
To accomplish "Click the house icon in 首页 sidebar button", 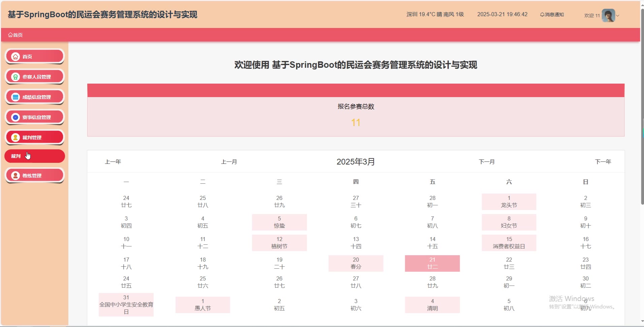I will tap(15, 57).
